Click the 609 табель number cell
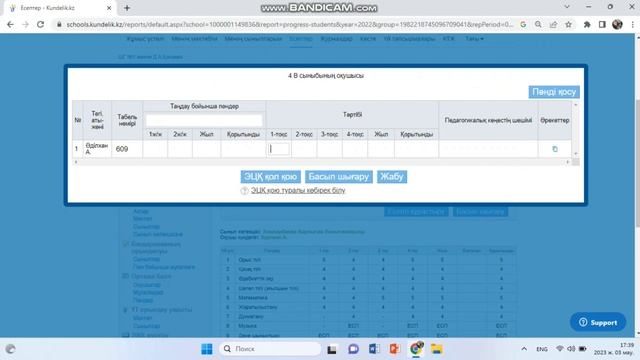The image size is (640, 360). [x=127, y=149]
